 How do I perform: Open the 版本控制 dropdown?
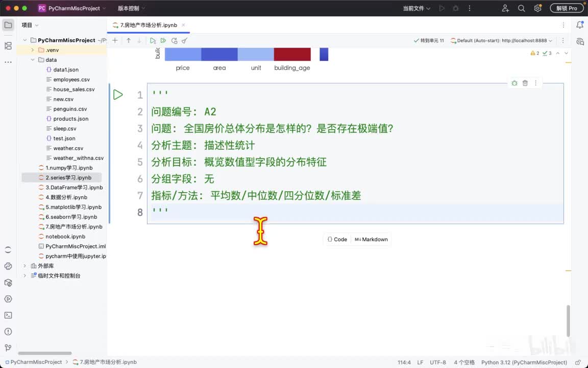point(131,8)
